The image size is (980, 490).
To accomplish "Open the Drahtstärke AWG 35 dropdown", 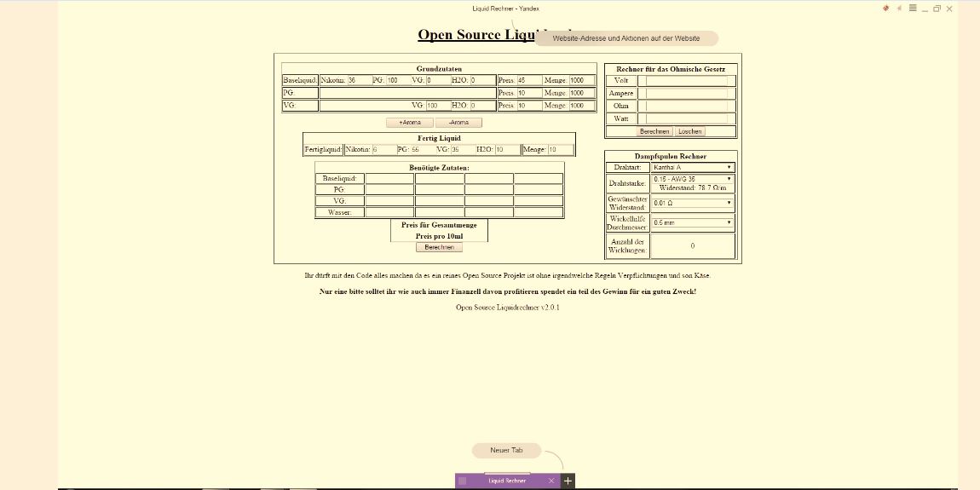I will pyautogui.click(x=692, y=179).
